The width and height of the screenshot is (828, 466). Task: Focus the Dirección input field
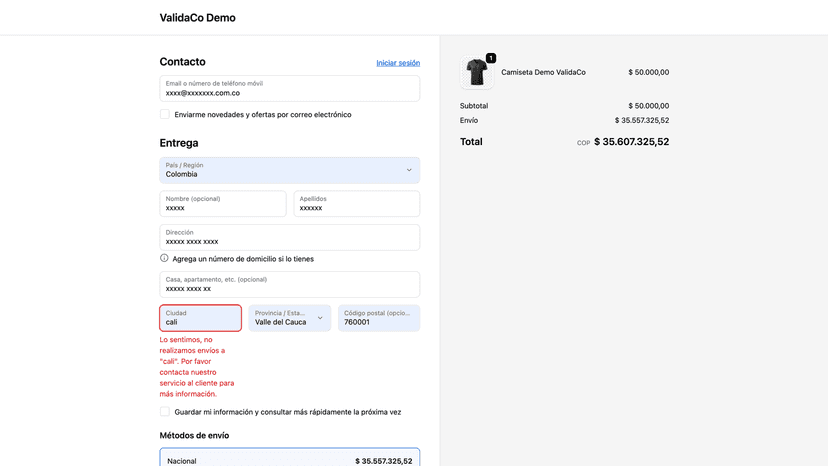tap(290, 237)
